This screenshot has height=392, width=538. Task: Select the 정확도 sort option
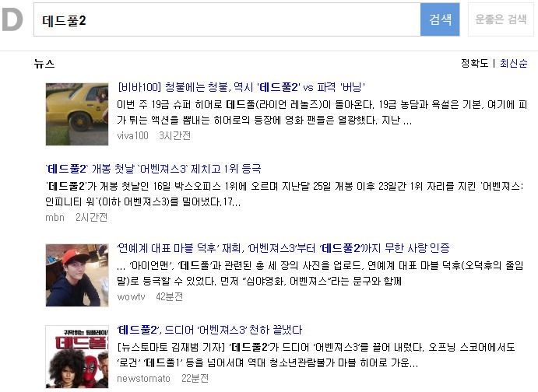pos(474,63)
